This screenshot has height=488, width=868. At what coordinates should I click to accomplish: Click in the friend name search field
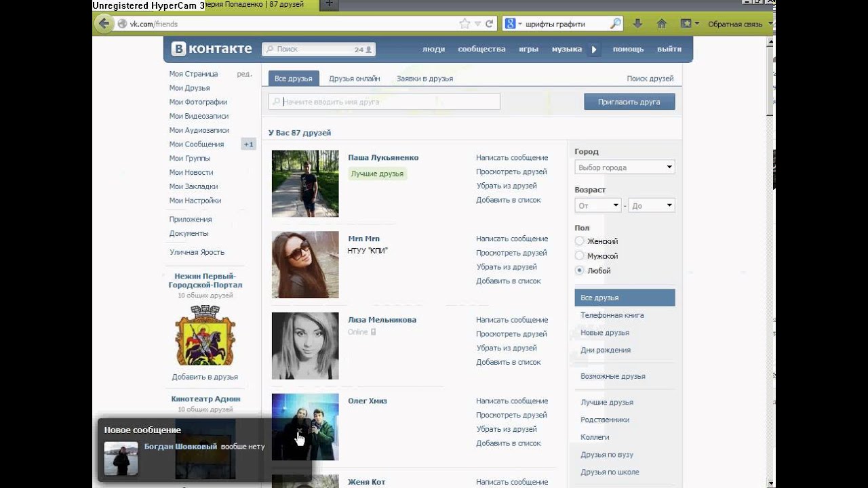384,102
